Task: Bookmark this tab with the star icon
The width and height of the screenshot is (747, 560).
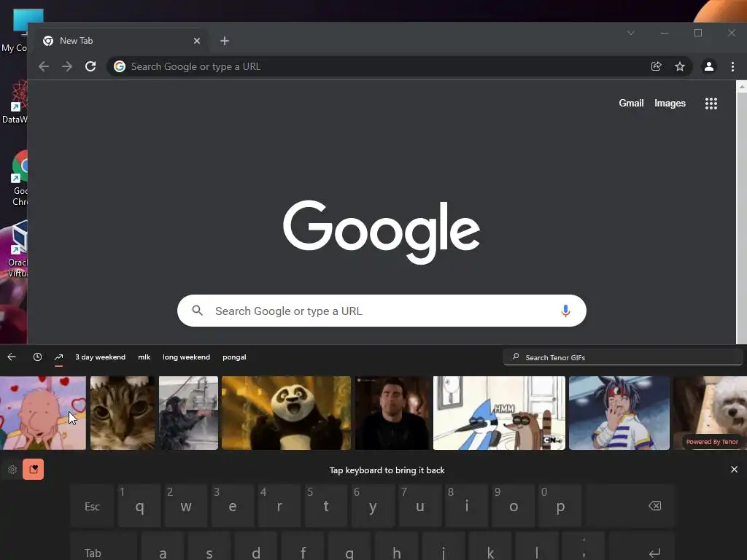Action: pyautogui.click(x=680, y=66)
